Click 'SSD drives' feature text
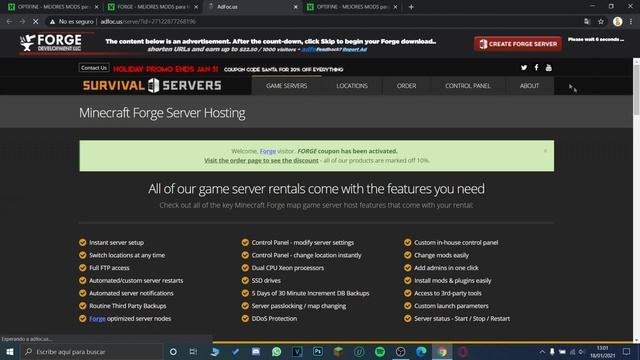 click(266, 280)
